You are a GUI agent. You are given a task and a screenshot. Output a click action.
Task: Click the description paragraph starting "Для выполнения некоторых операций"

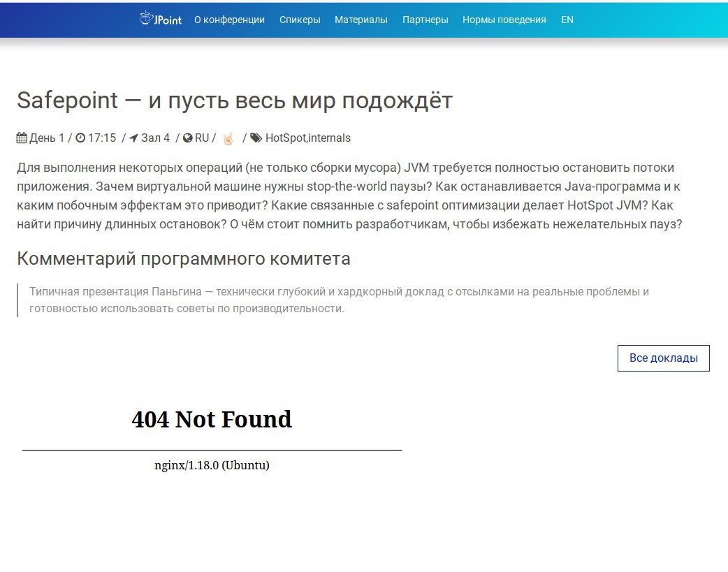pos(349,196)
